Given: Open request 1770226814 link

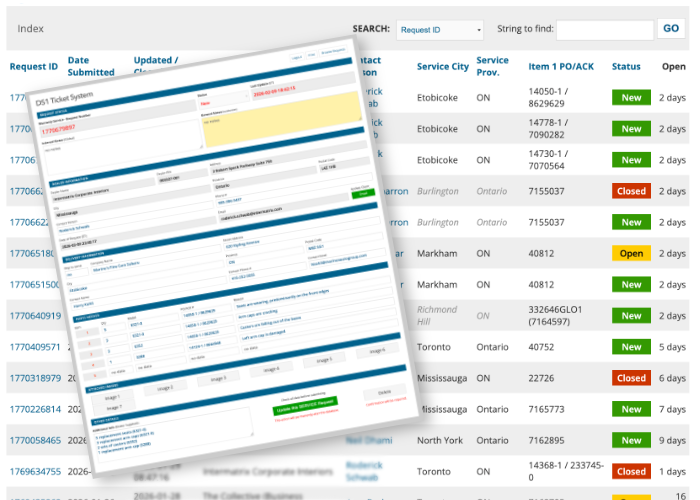Looking at the screenshot, I should click(35, 410).
